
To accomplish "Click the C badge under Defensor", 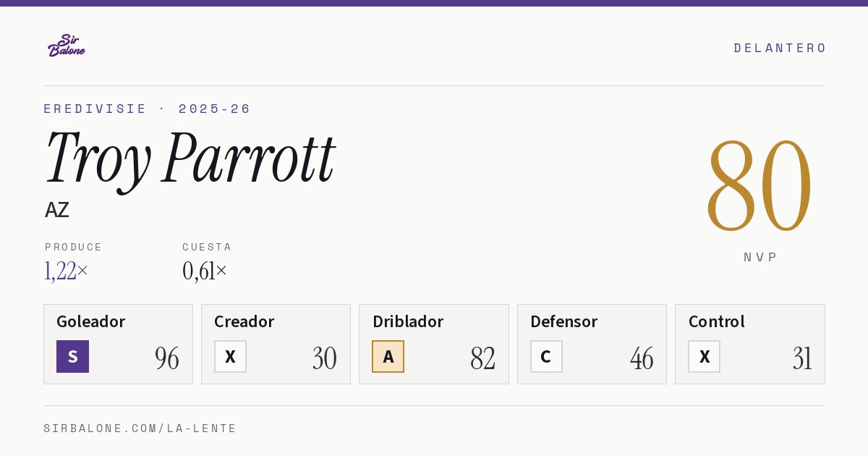I will [x=546, y=356].
